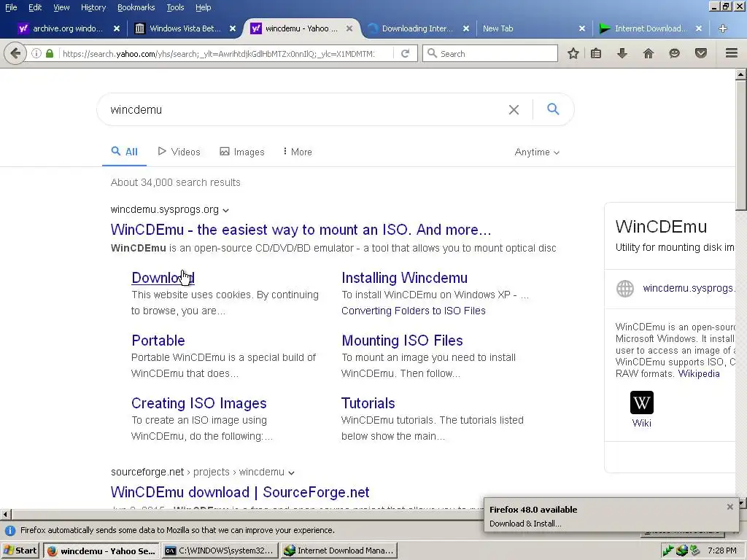Click in the Yahoo wincdemu search field
Image resolution: width=747 pixels, height=560 pixels.
305,110
